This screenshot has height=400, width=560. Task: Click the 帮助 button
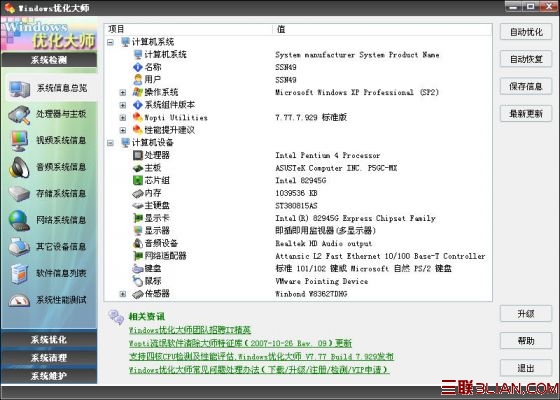(x=526, y=341)
